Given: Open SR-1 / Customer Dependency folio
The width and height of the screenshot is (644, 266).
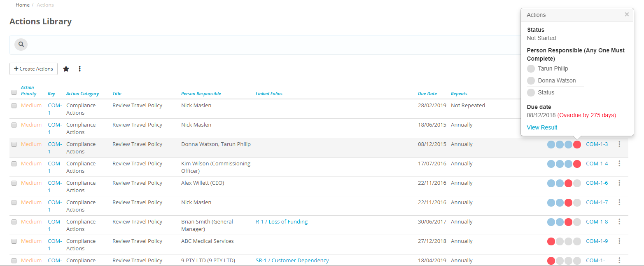Looking at the screenshot, I should click(292, 260).
